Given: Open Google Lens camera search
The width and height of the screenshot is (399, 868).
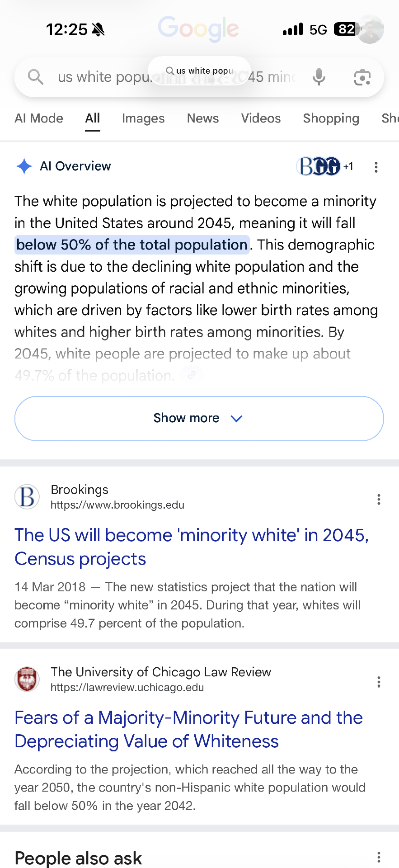Looking at the screenshot, I should [x=362, y=77].
